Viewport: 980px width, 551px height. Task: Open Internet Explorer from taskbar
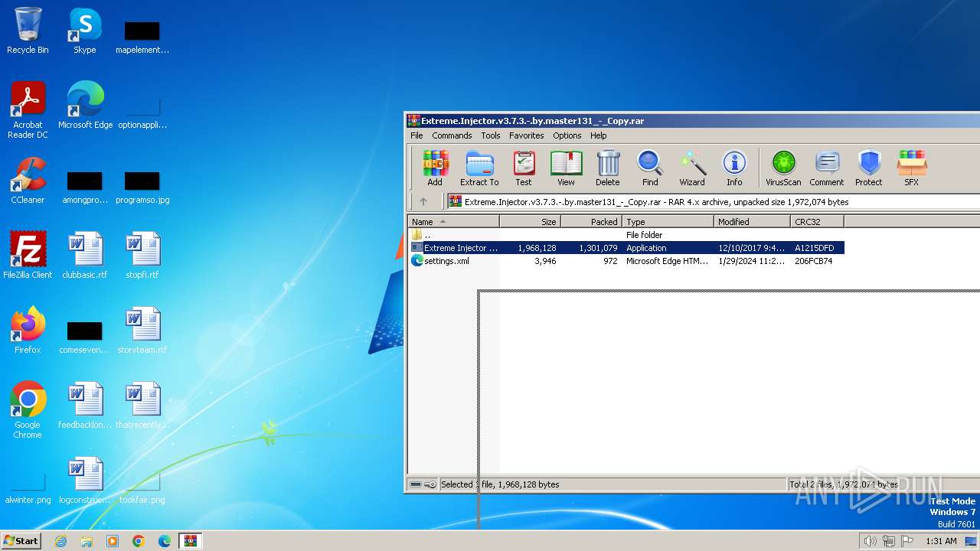click(60, 541)
